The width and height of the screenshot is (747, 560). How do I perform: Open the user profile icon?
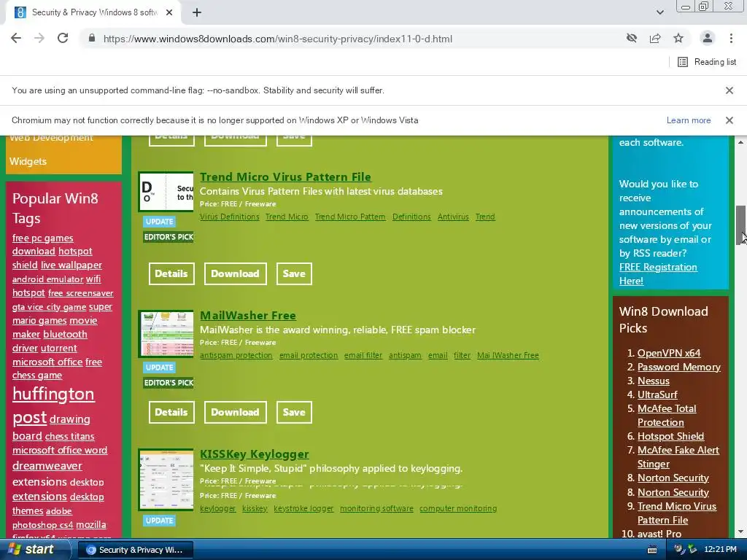coord(708,38)
